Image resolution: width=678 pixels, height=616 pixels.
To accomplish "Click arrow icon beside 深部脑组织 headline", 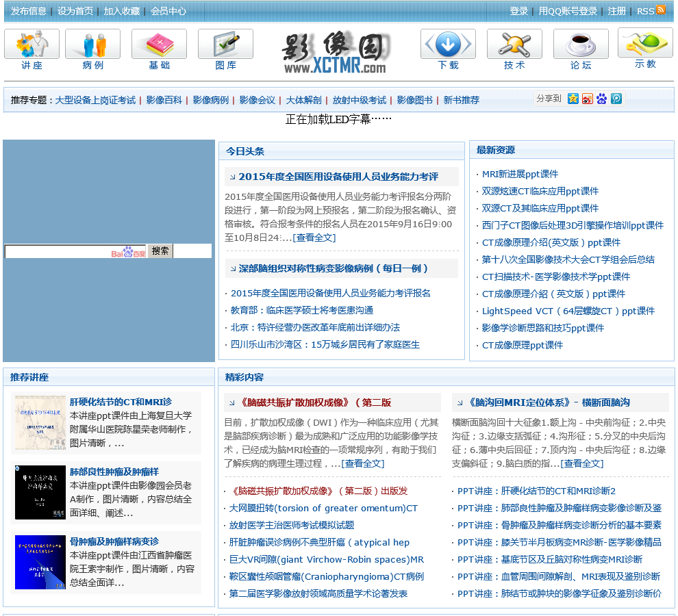I will 233,269.
